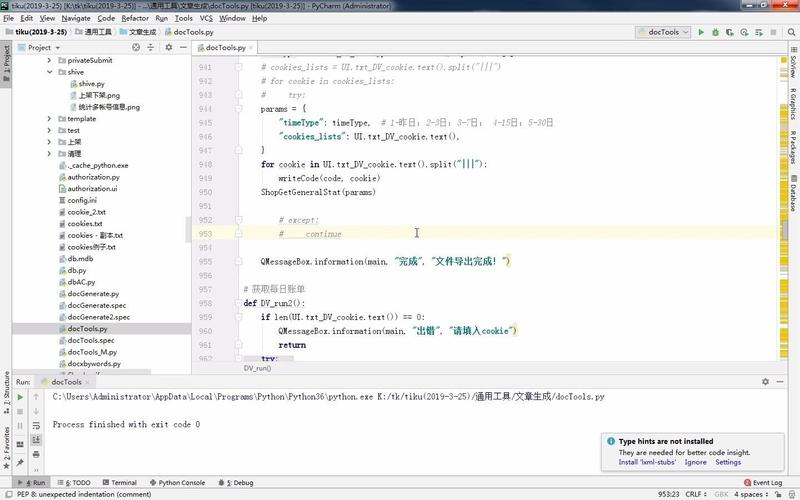Click the pause output icon in Run panel

click(20, 426)
